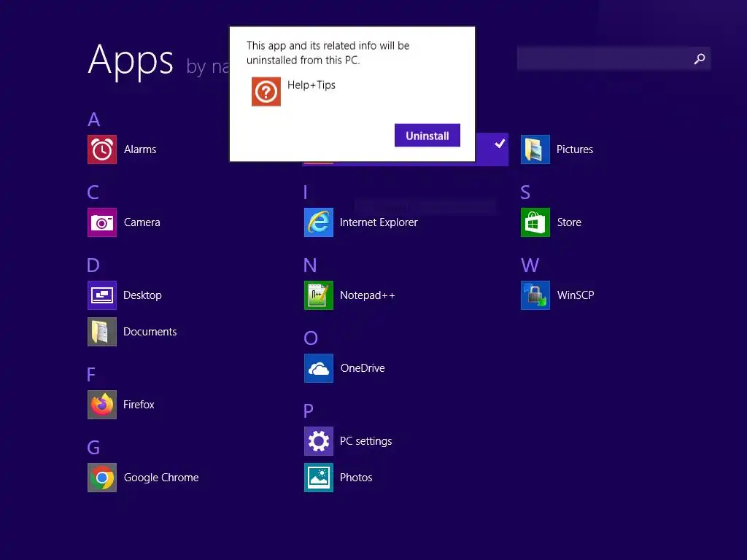This screenshot has width=747, height=560.
Task: Click the Photos label text
Action: 356,478
